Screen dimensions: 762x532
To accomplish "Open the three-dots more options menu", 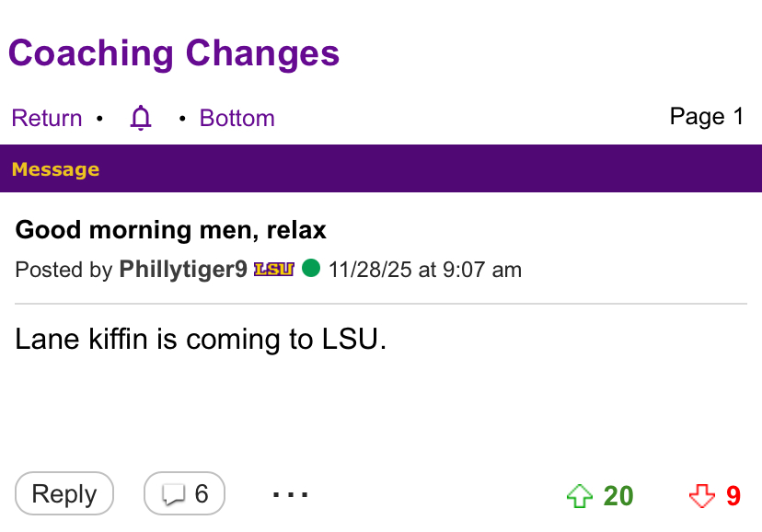I will click(x=291, y=495).
